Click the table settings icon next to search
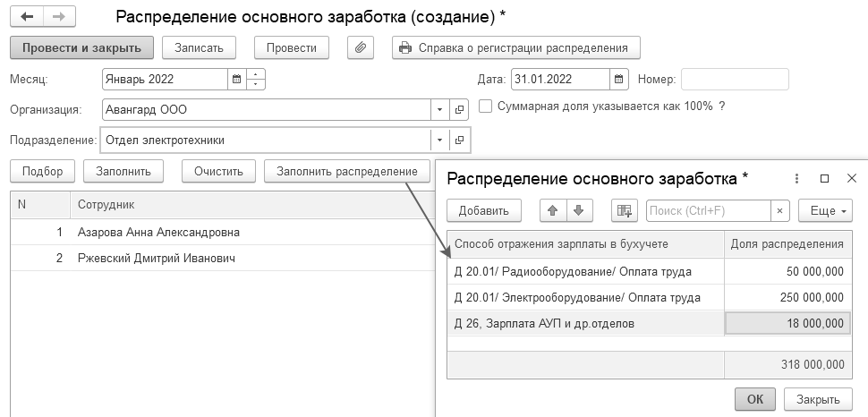The width and height of the screenshot is (868, 417). click(x=623, y=210)
